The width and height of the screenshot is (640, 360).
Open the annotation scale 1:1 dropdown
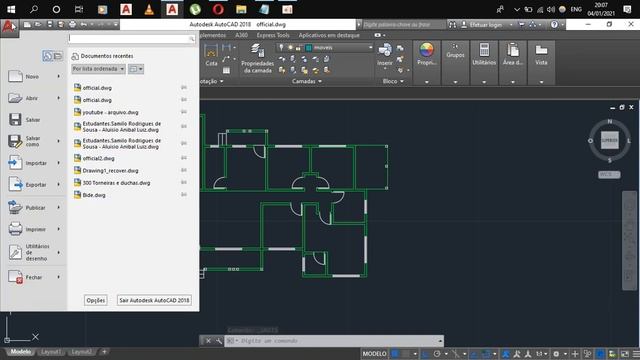tap(542, 354)
